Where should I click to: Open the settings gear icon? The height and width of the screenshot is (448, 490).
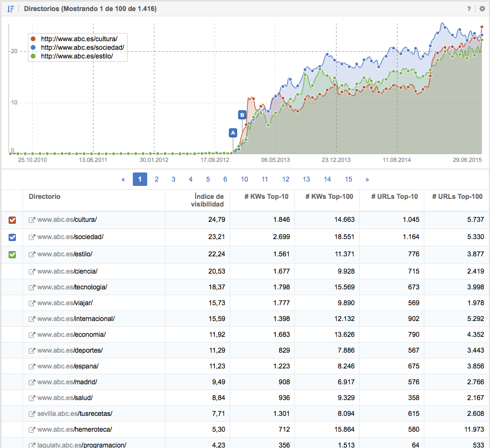point(482,9)
